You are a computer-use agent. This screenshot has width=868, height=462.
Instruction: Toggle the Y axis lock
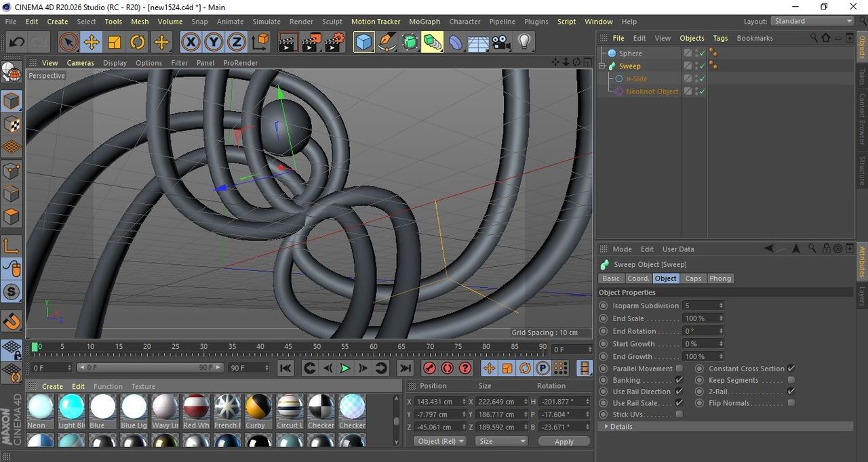(x=214, y=43)
